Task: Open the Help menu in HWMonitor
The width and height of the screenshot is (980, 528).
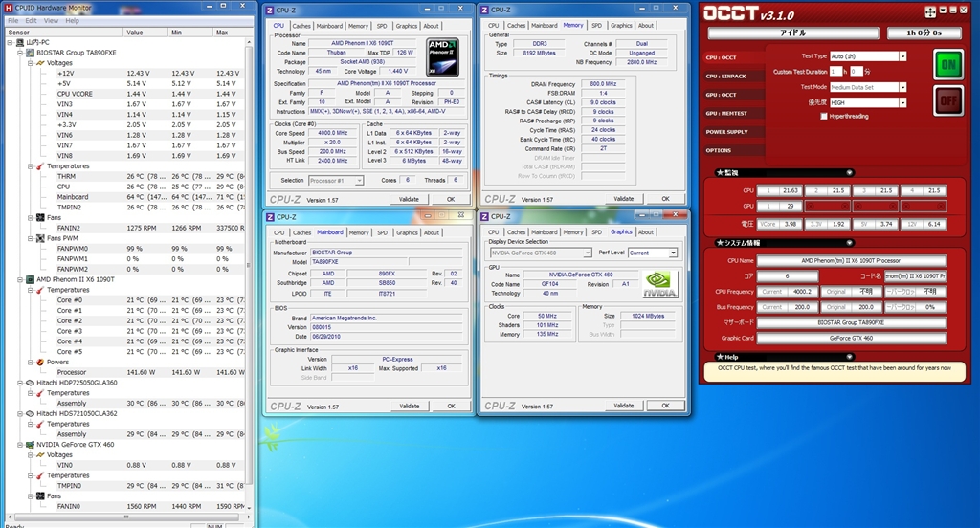Action: (73, 21)
